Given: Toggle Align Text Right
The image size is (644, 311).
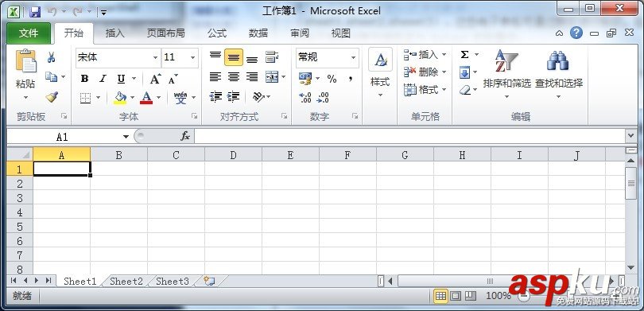Looking at the screenshot, I should (x=252, y=77).
